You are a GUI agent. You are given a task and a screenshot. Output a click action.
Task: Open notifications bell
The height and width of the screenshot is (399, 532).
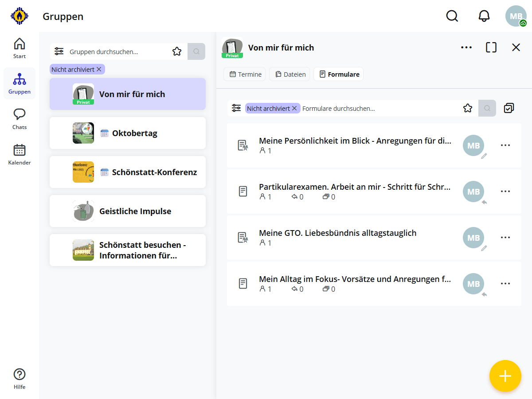[484, 16]
